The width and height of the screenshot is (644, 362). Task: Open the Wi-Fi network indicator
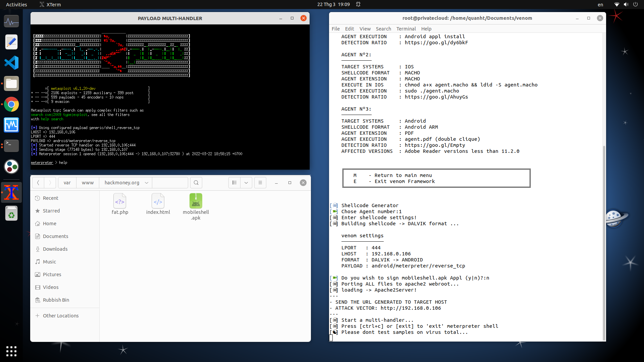[x=616, y=4]
